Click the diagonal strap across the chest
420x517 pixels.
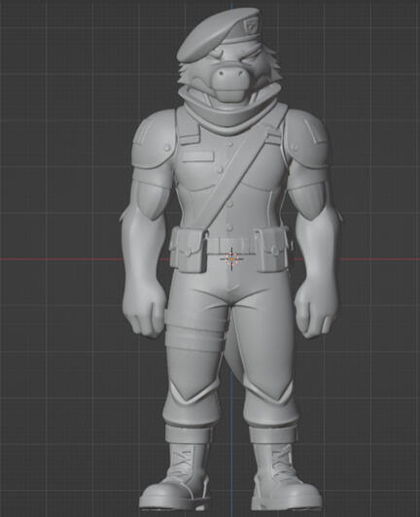coord(234,177)
